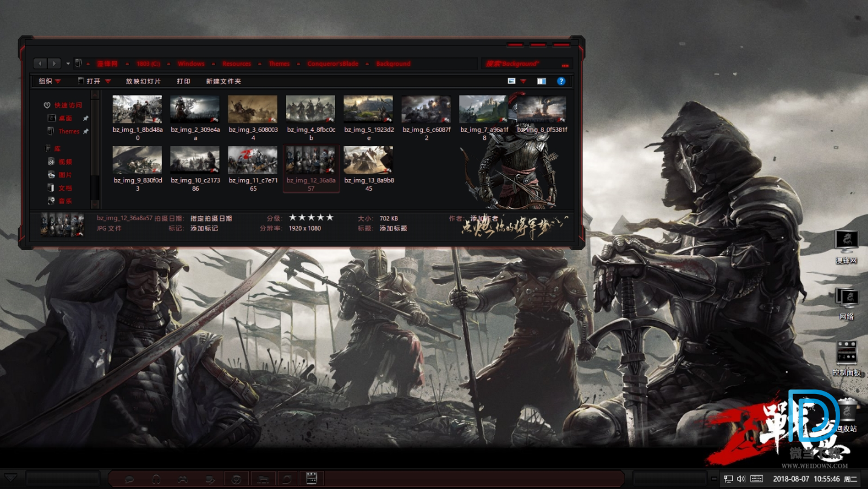Click the chat bubble taskbar icon
This screenshot has height=489, width=868.
(x=129, y=479)
